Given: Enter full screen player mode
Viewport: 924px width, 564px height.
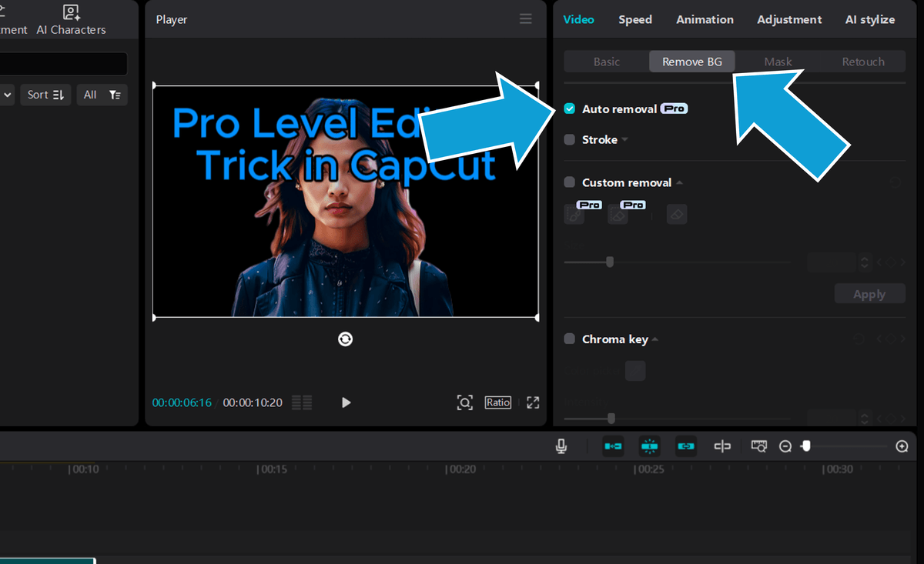Looking at the screenshot, I should click(x=533, y=402).
